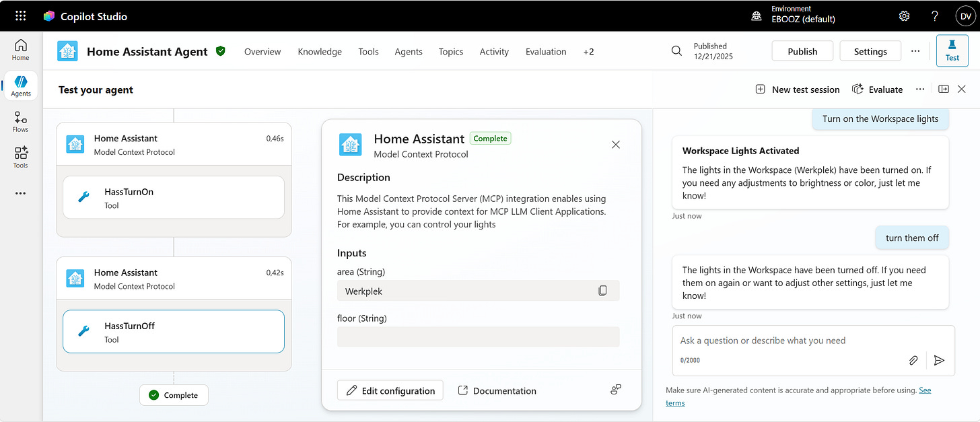Click the HassTurnOff wrench icon
This screenshot has height=422, width=980.
84,331
